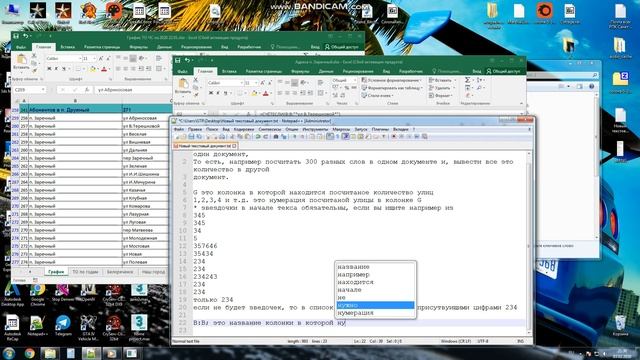Click Cut scissors in front Excel ribbon
The image size is (640, 360).
pos(196,80)
